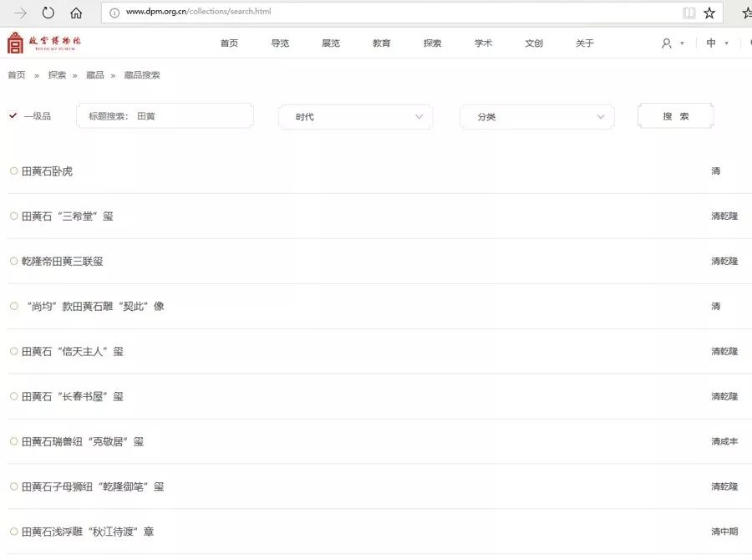
Task: Go to 首页 in the breadcrumb
Action: [x=17, y=75]
